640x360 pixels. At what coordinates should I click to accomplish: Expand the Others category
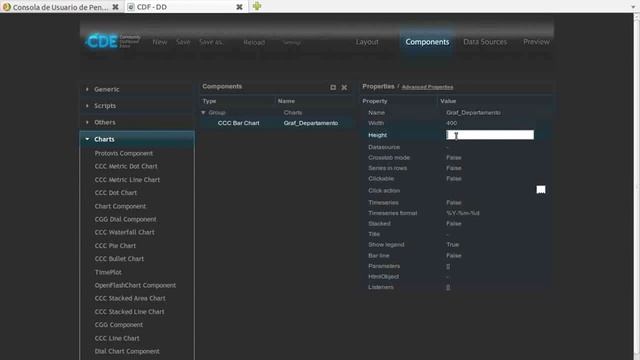(137, 122)
